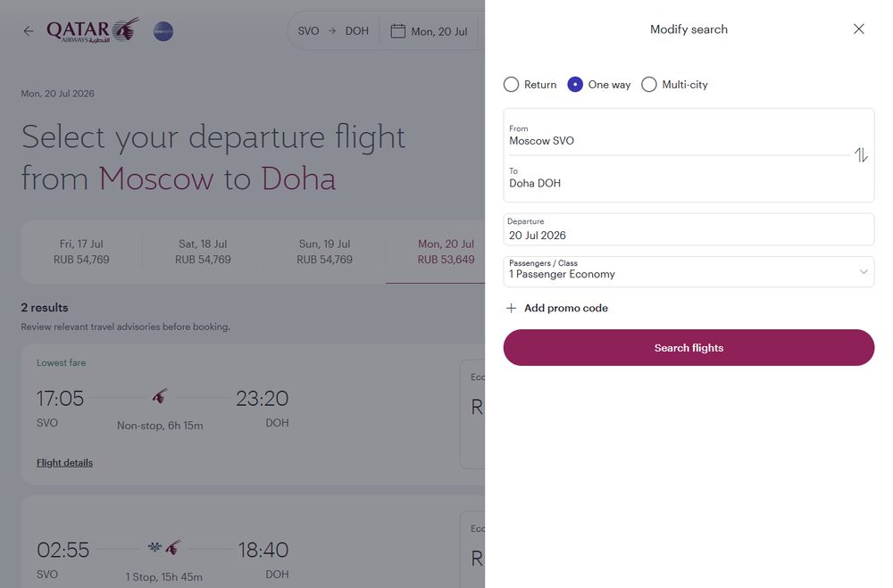
Task: Open the Departure date picker field
Action: pyautogui.click(x=689, y=229)
